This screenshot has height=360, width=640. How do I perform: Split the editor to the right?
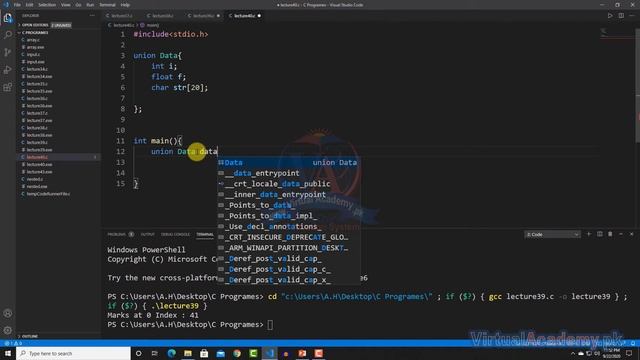[x=621, y=16]
